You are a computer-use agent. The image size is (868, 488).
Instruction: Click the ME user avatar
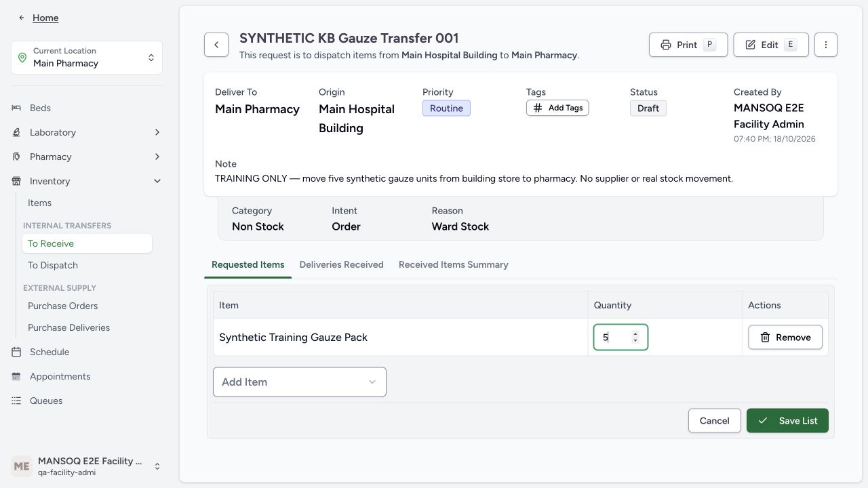pyautogui.click(x=22, y=466)
